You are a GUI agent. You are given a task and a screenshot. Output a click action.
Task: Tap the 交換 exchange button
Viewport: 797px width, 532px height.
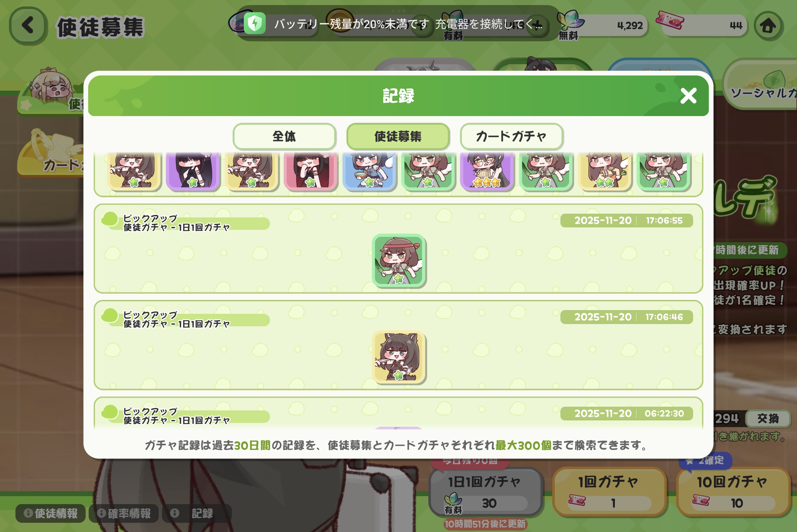(768, 418)
